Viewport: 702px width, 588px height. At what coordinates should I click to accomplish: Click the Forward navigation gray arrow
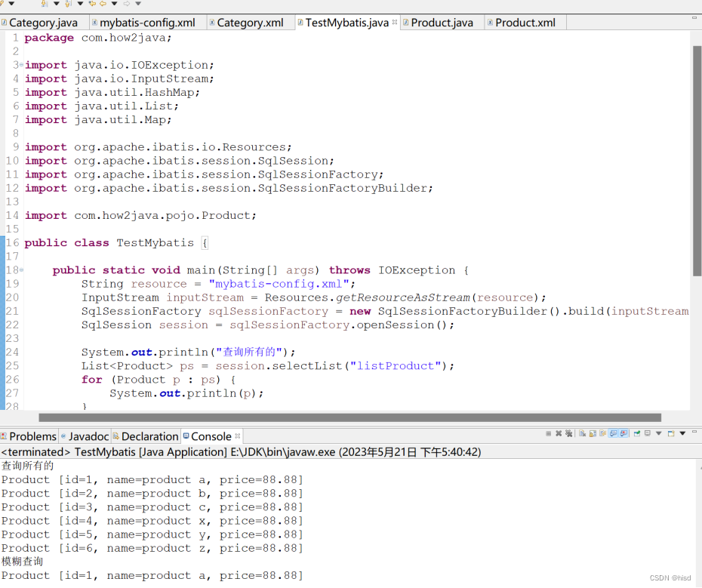(127, 4)
